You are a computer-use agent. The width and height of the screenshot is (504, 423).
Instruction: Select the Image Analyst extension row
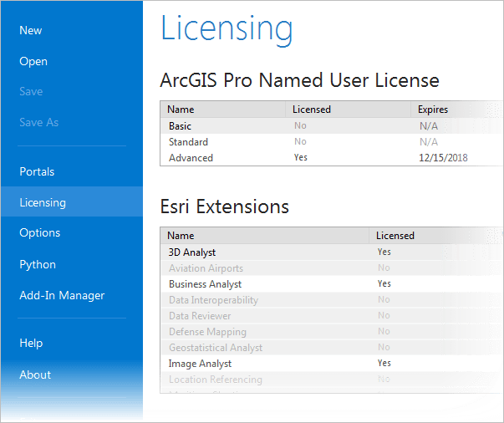coord(331,363)
